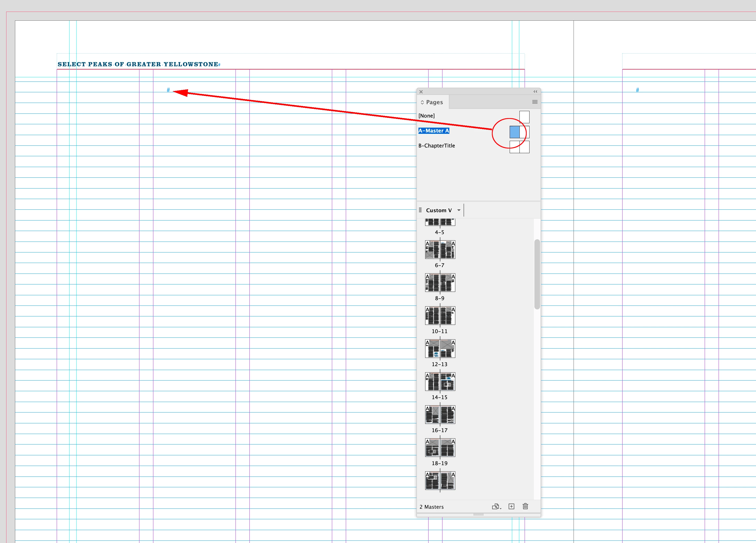The width and height of the screenshot is (756, 543).
Task: Open the Pages panel flyout menu
Action: (535, 102)
